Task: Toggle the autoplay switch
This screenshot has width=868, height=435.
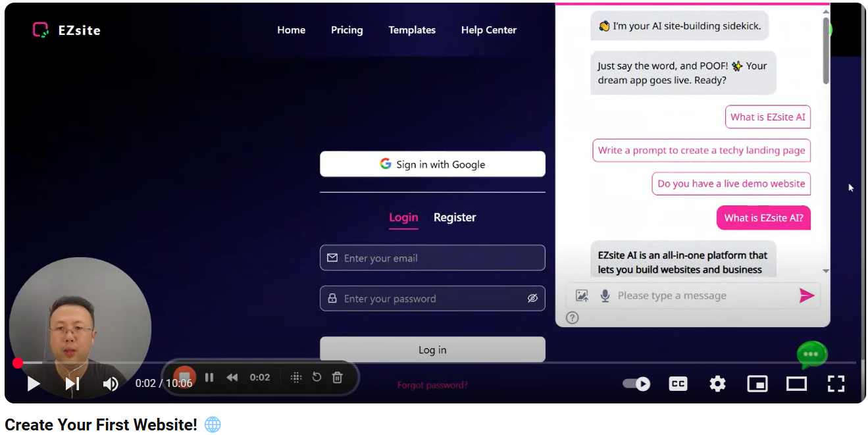Action: (x=636, y=384)
